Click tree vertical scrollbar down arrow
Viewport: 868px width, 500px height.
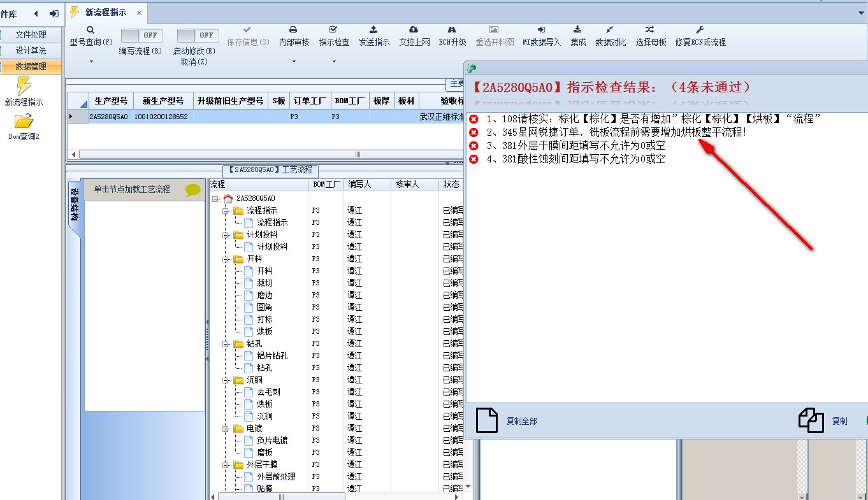468,487
